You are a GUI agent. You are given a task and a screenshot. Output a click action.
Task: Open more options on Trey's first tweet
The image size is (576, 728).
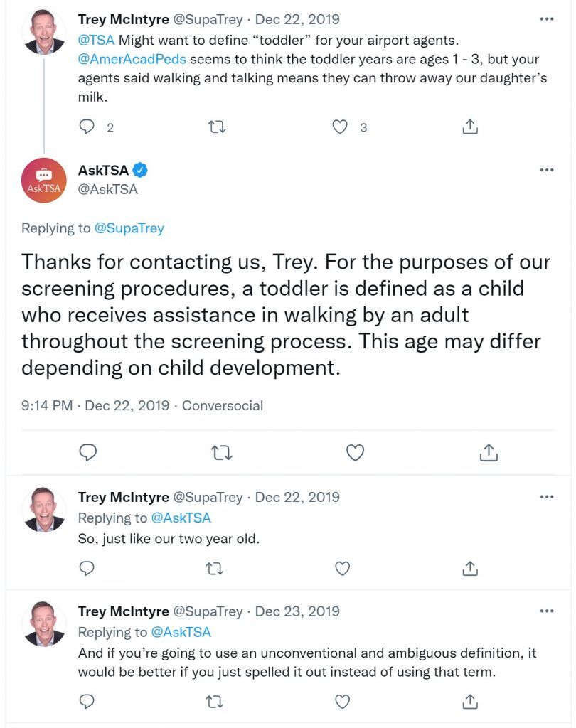pyautogui.click(x=547, y=19)
